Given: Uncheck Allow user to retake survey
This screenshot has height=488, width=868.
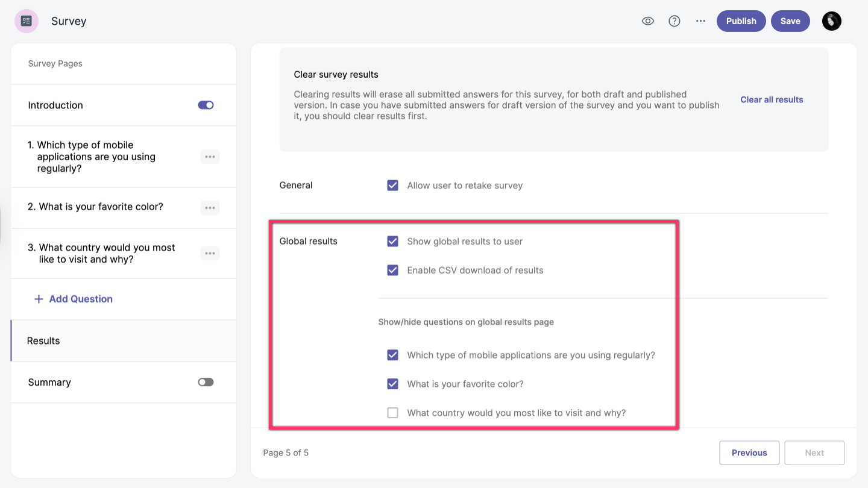Looking at the screenshot, I should coord(393,186).
